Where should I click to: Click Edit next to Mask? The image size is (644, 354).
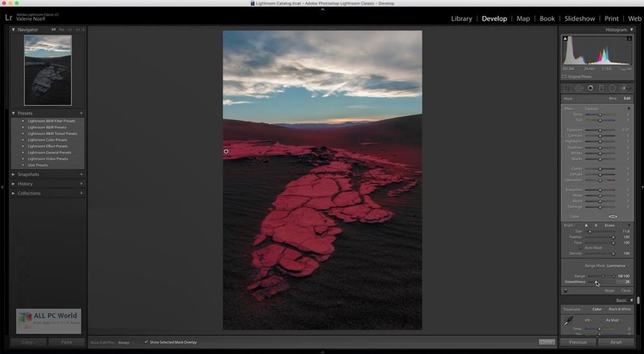[627, 98]
